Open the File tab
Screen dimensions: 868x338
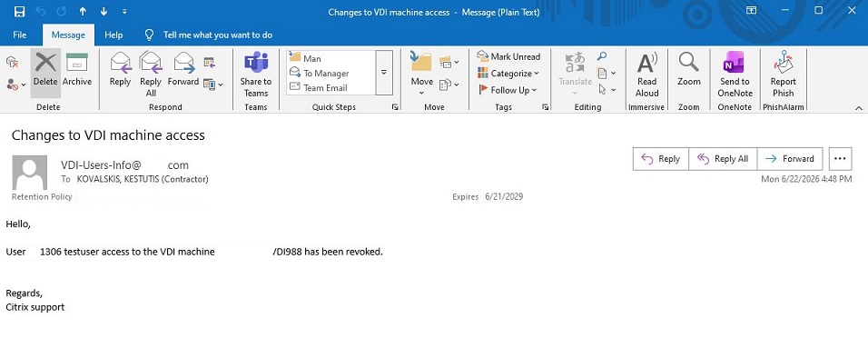19,35
